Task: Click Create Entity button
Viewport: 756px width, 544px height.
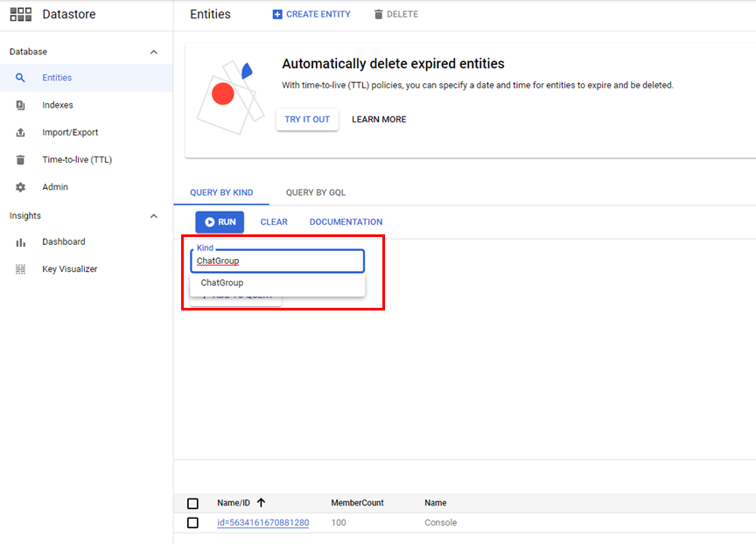Action: click(311, 14)
